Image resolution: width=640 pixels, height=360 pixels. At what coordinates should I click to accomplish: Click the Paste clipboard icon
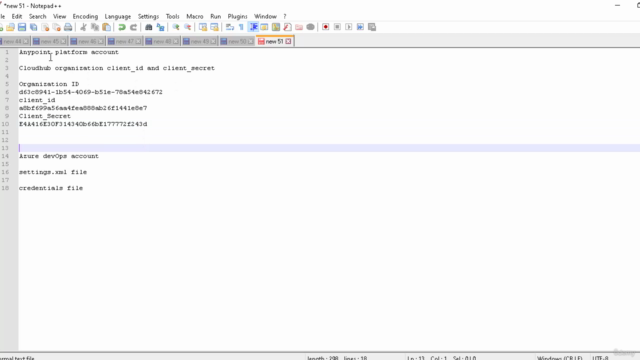click(107, 27)
